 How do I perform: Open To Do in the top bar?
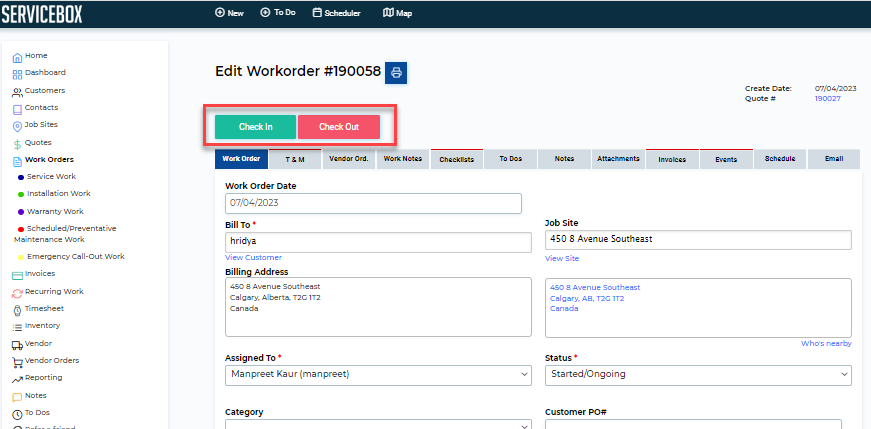[278, 12]
